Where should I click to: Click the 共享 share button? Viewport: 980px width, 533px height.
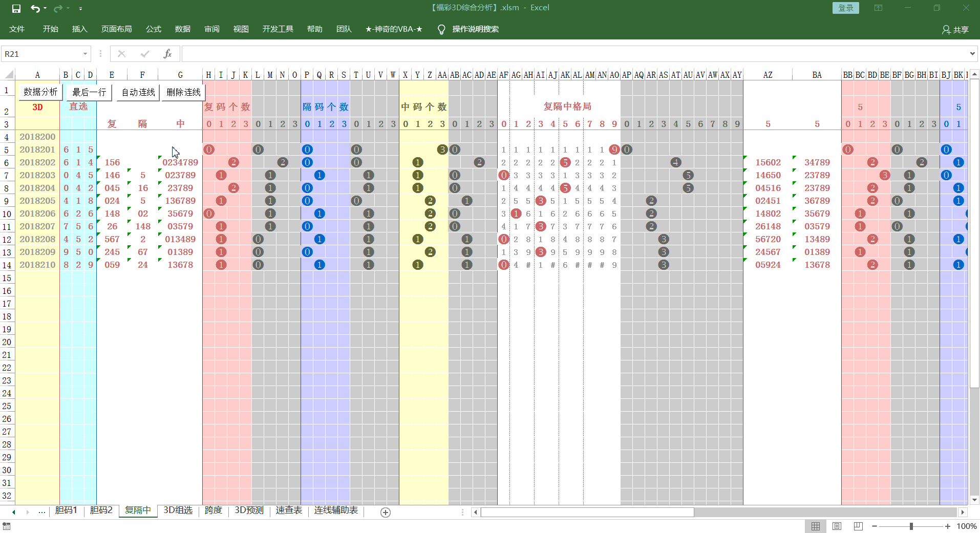[x=955, y=30]
